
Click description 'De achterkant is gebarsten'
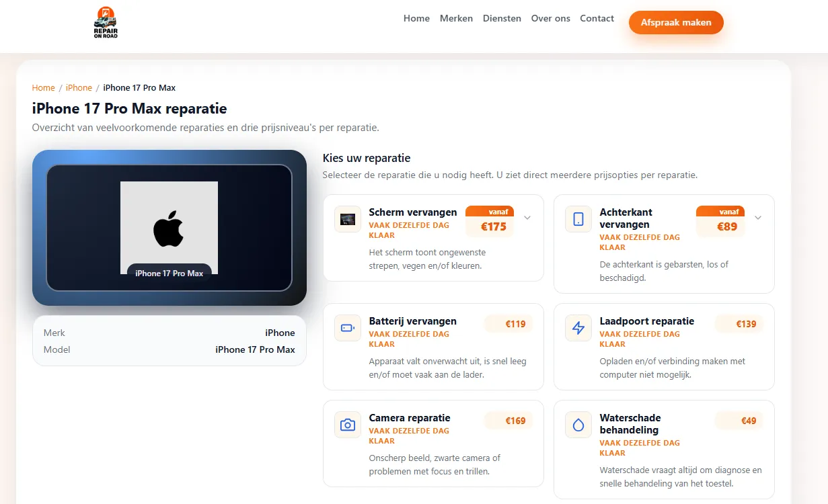(x=664, y=271)
